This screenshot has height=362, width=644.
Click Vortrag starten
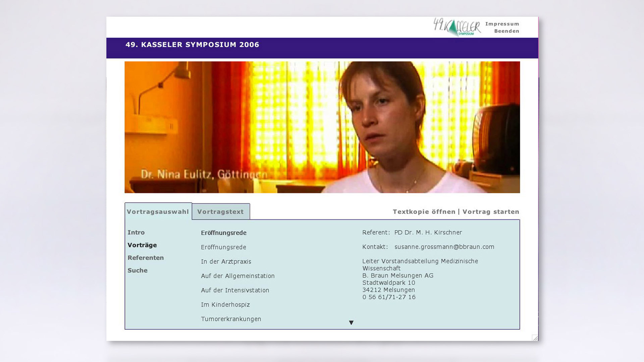(491, 212)
